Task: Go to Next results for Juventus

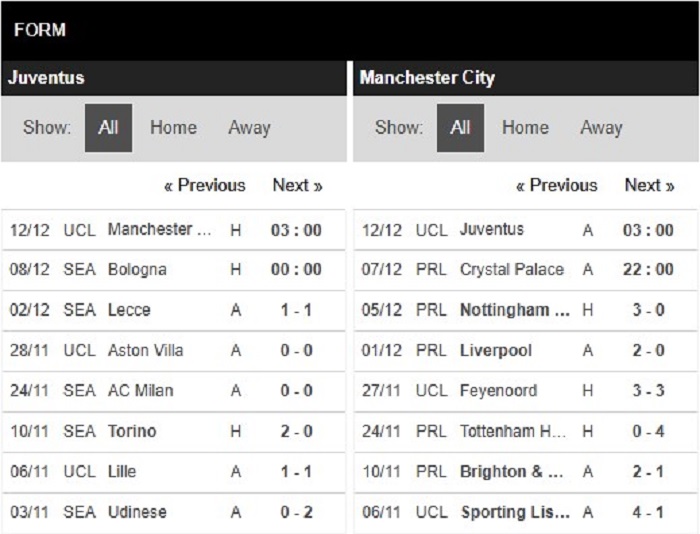Action: [x=297, y=185]
